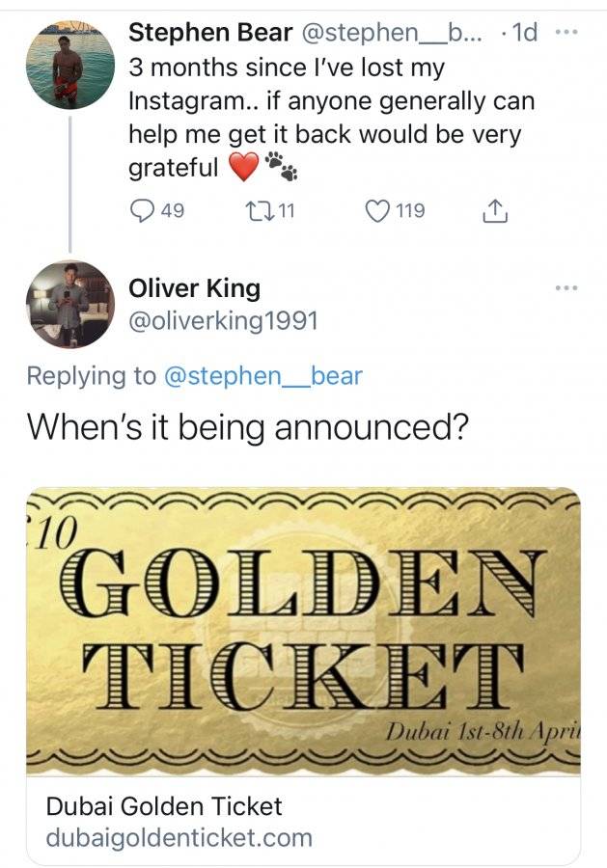
Task: Open the Golden Ticket preview image
Action: [303, 631]
